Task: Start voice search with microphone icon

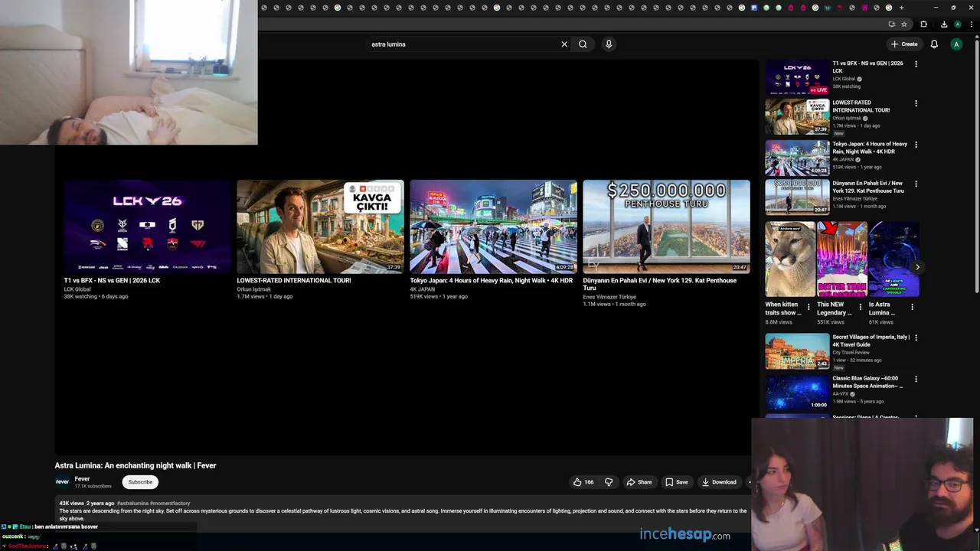Action: point(609,44)
